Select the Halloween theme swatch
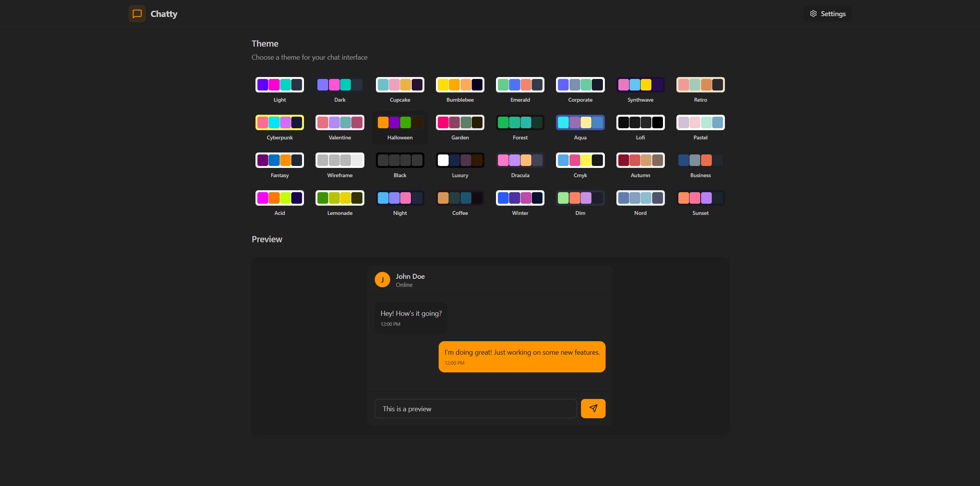The image size is (980, 486). coord(400,123)
